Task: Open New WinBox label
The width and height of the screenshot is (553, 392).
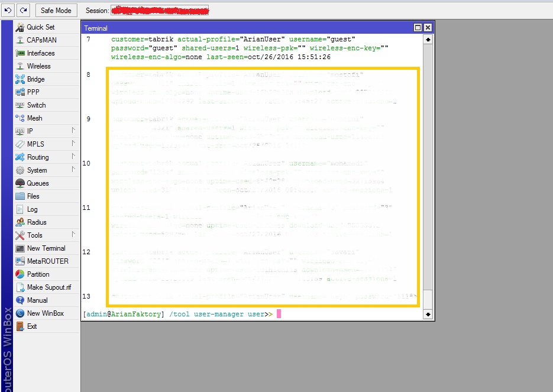Action: (x=46, y=313)
